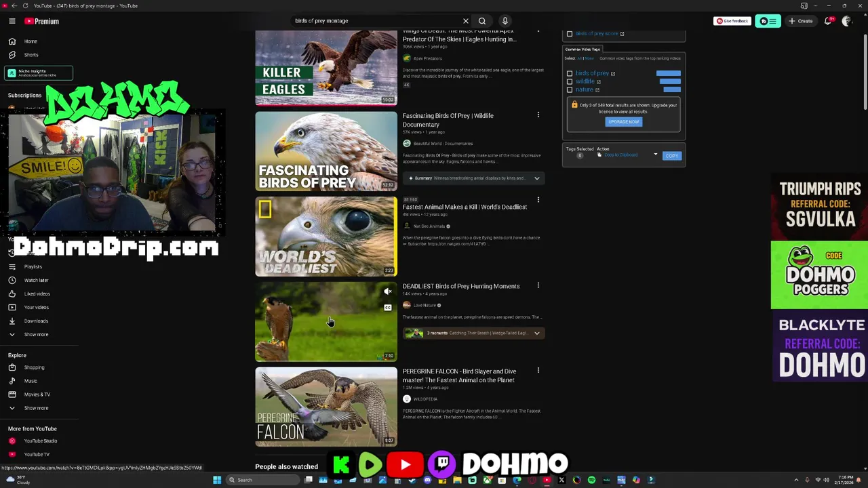This screenshot has height=488, width=868.
Task: Mute preview on Deadliest Birds thumbnail
Action: pos(388,292)
